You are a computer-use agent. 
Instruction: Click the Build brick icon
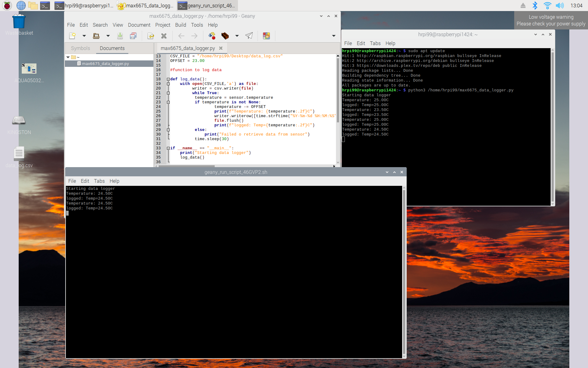225,36
